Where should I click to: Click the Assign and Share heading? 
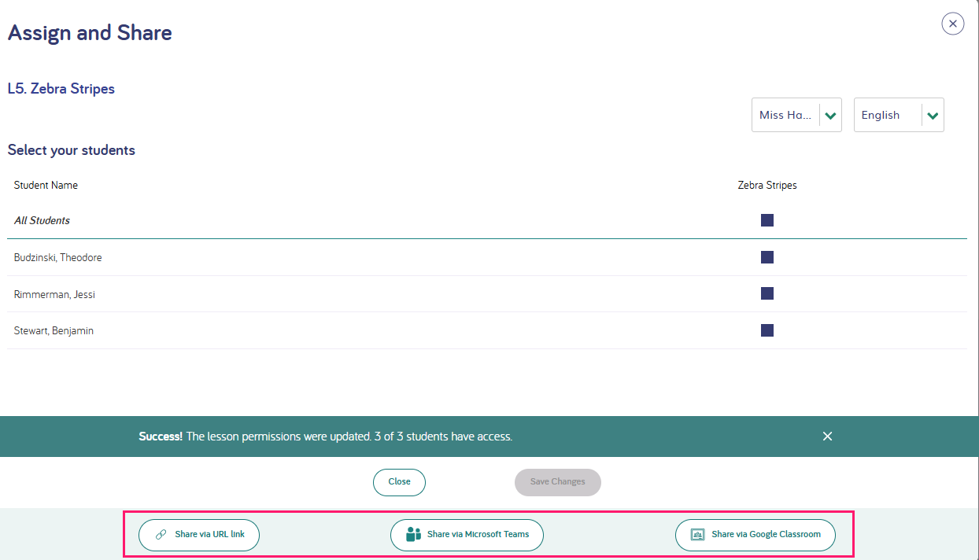[90, 33]
